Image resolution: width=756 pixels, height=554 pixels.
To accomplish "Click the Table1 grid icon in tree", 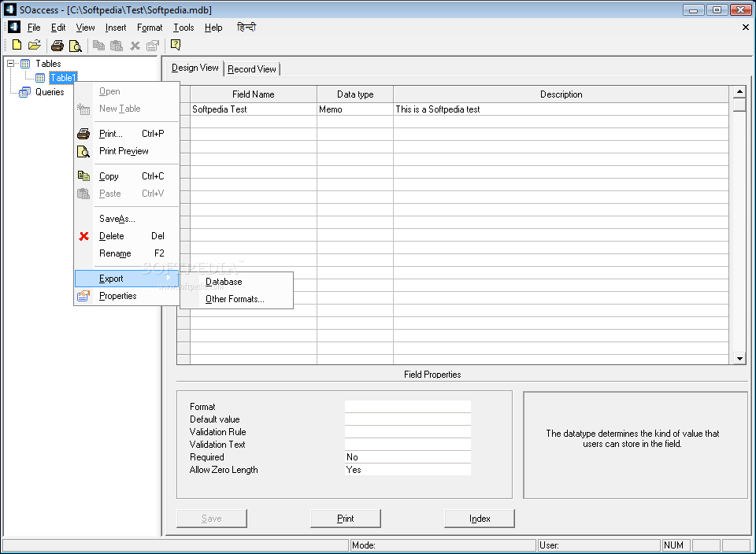I will 40,78.
